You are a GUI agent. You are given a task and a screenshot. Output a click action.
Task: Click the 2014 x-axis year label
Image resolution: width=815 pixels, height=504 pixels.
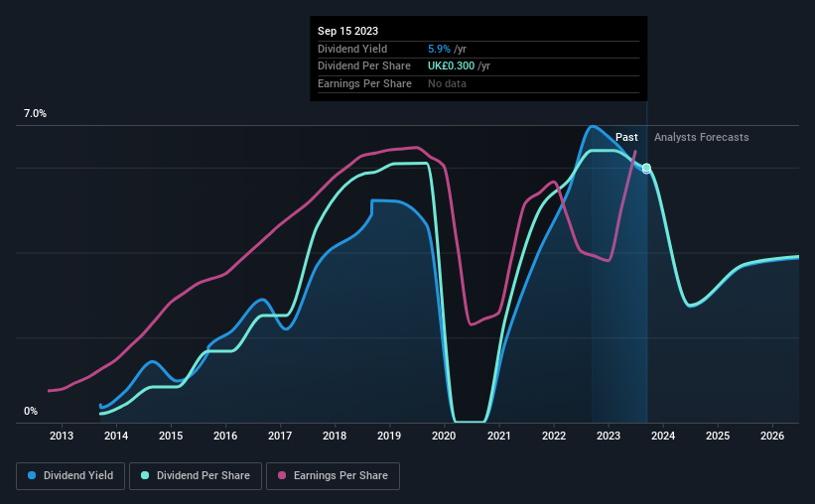[116, 436]
